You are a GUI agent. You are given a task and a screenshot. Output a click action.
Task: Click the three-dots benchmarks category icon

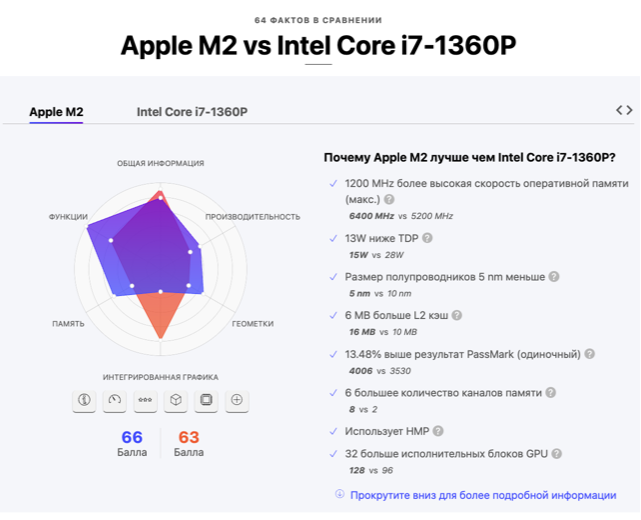point(145,400)
